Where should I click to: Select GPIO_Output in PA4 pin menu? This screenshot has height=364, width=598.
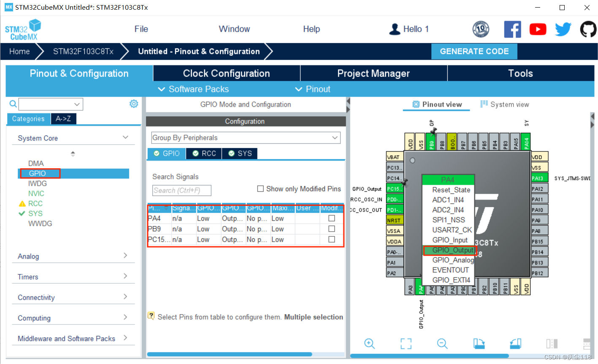[449, 250]
